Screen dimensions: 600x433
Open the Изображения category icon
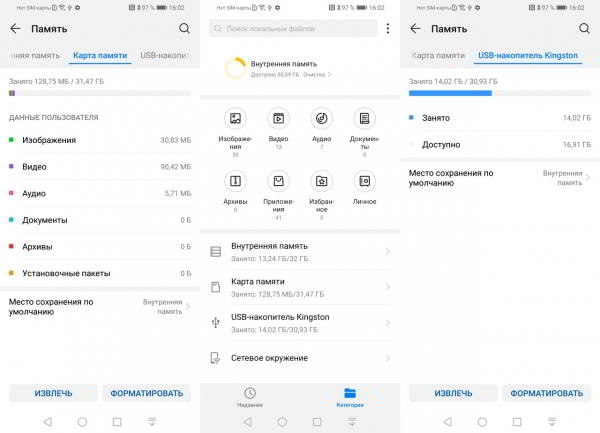(235, 119)
